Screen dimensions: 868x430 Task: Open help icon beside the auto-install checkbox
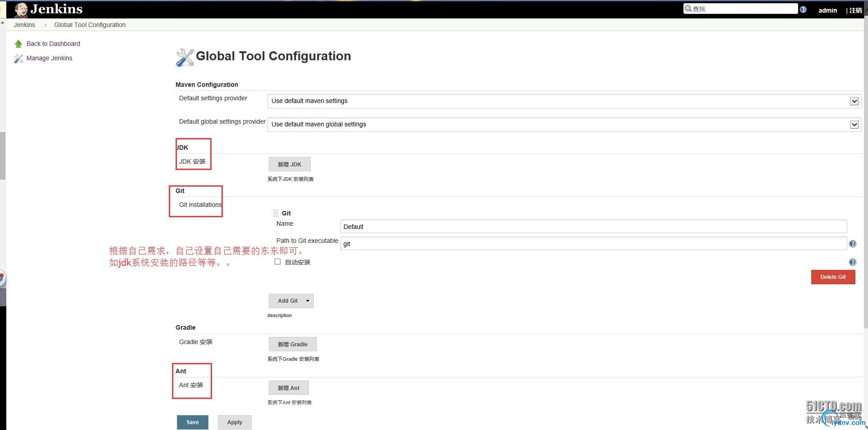point(852,262)
